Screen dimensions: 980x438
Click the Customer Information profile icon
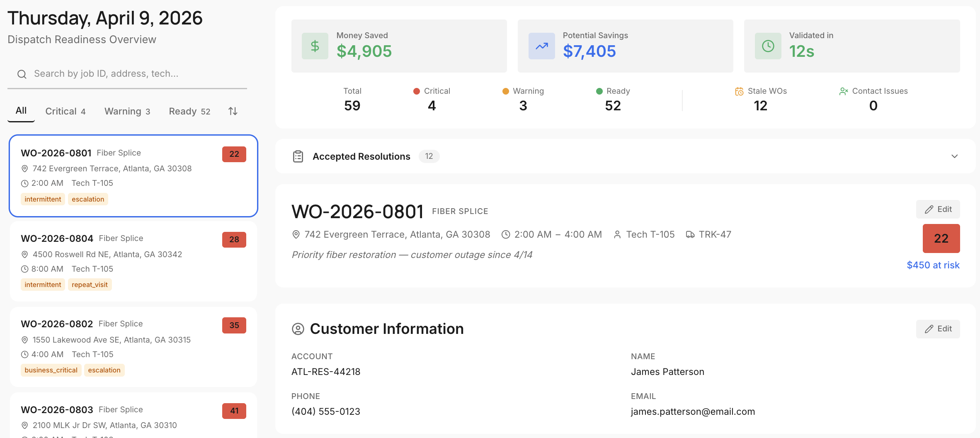pos(298,329)
